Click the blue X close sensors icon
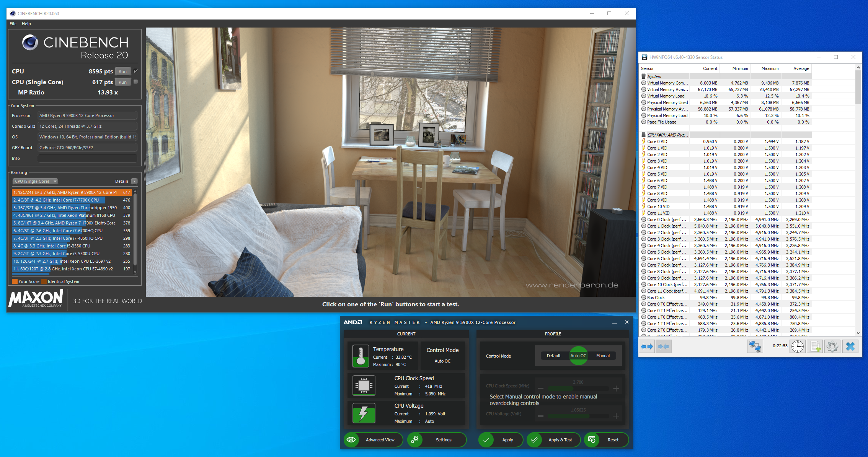This screenshot has height=457, width=868. coord(850,346)
